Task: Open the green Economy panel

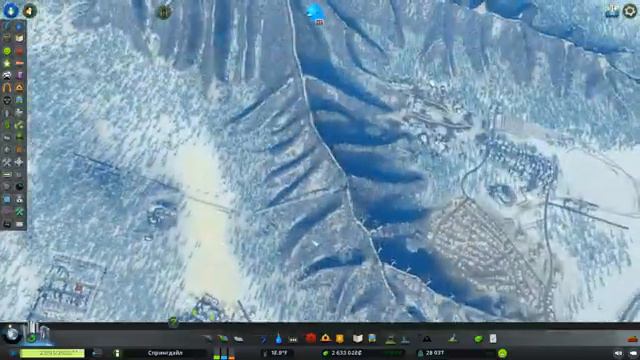Action: click(x=478, y=338)
